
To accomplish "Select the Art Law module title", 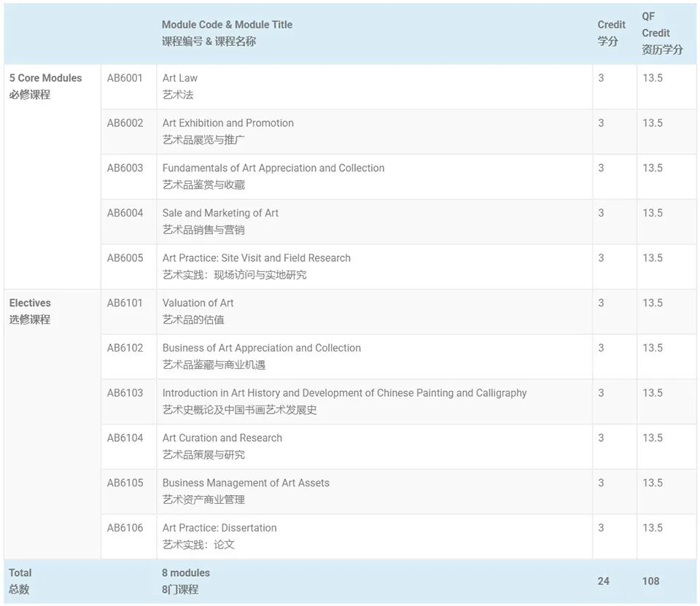I will [180, 78].
